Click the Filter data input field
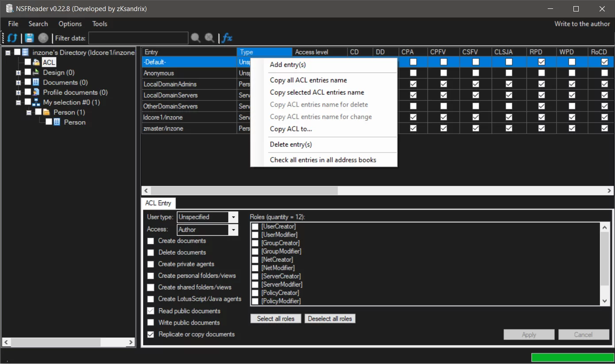 coord(138,38)
